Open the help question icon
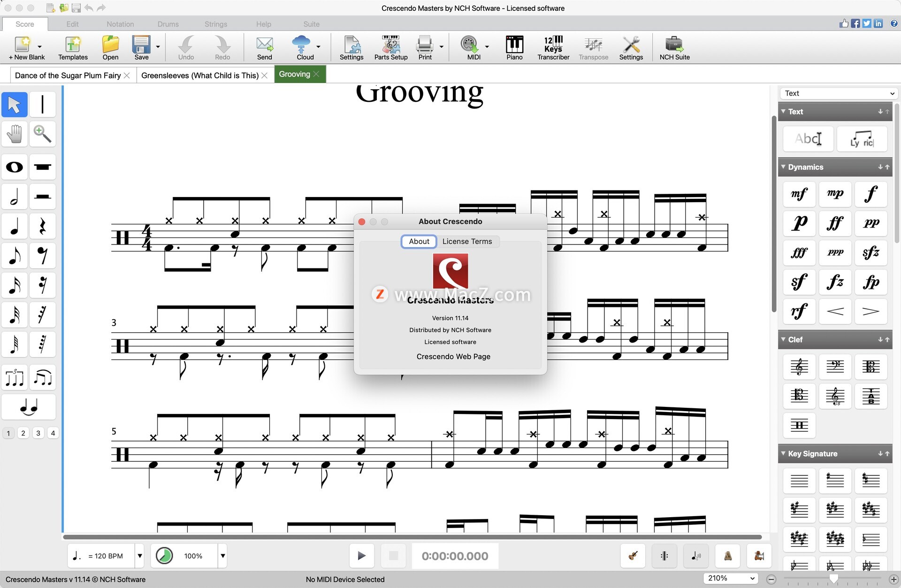Screen dimensions: 901x588 894,23
